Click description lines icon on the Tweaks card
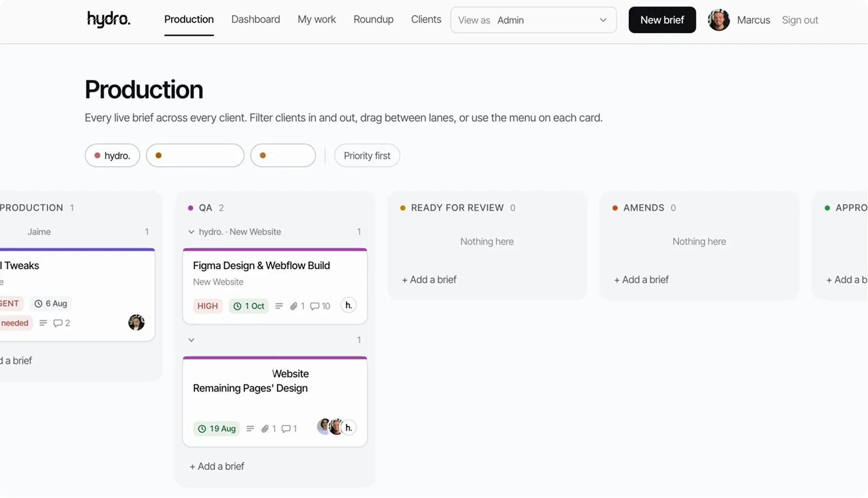This screenshot has width=868, height=498. [x=43, y=323]
